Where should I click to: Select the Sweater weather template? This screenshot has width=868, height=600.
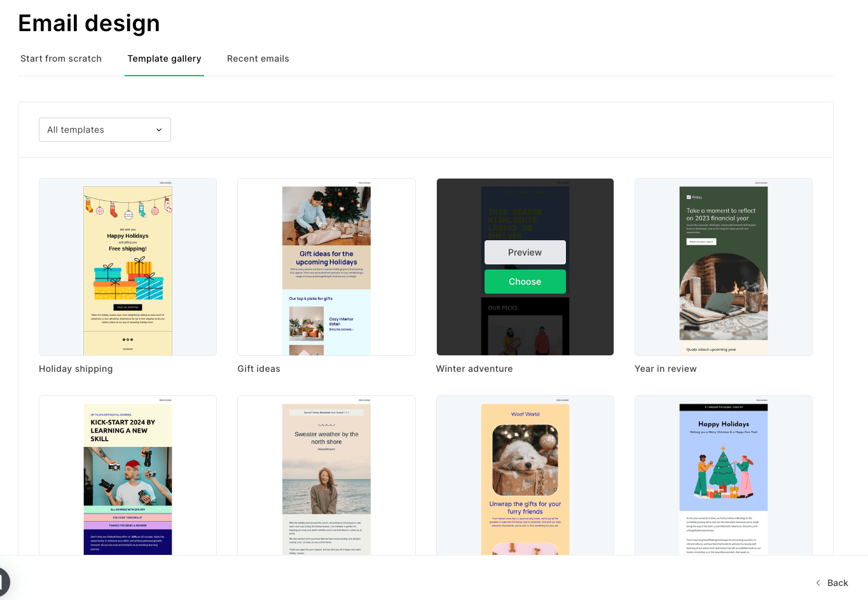[326, 477]
